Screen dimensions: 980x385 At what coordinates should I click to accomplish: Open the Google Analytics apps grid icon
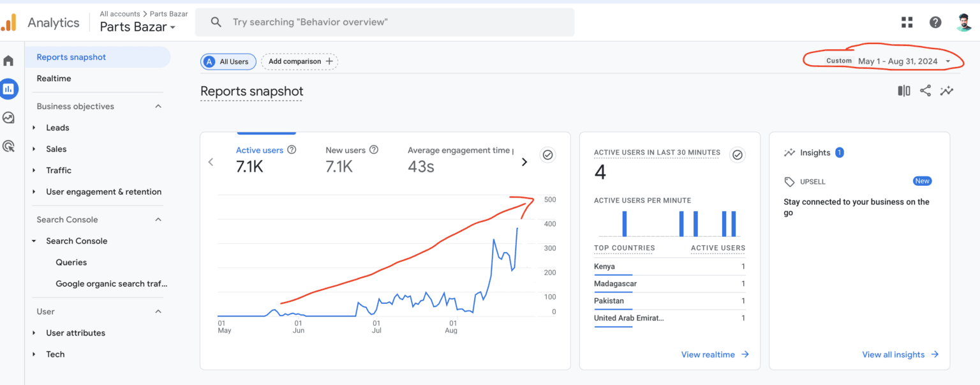(907, 22)
